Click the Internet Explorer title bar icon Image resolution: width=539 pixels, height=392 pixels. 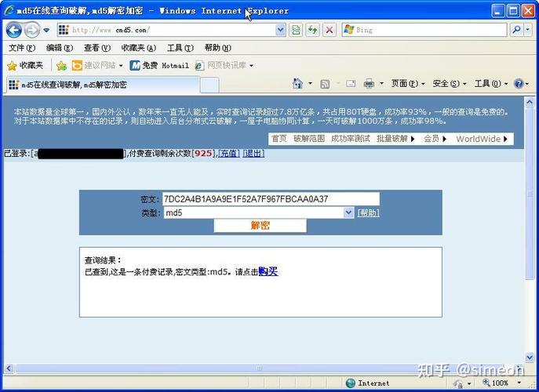click(x=9, y=11)
